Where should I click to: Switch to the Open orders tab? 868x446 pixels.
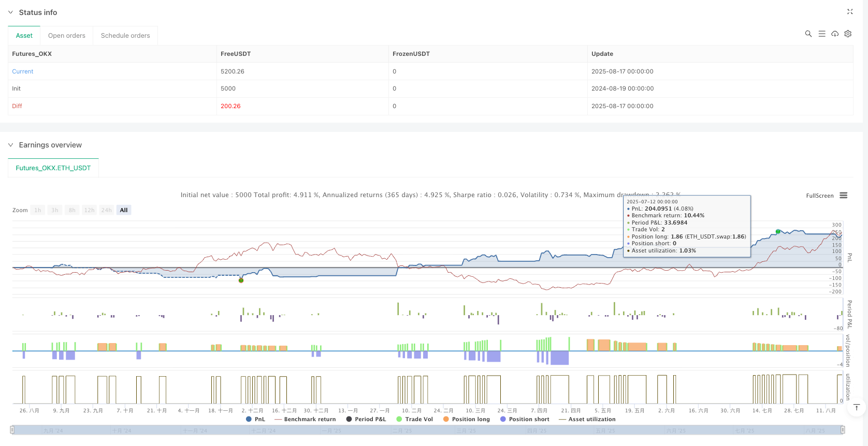tap(67, 36)
